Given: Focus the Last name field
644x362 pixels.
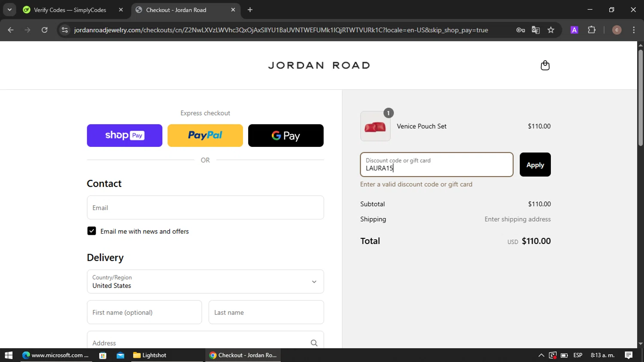Looking at the screenshot, I should click(x=266, y=312).
